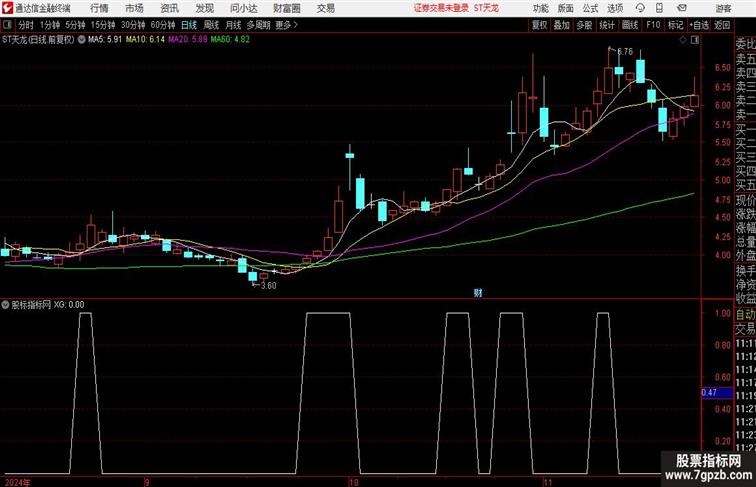This screenshot has width=756, height=487.
Task: Expand the dropdown beside 股标指标网 XG indicator
Action: coord(5,305)
